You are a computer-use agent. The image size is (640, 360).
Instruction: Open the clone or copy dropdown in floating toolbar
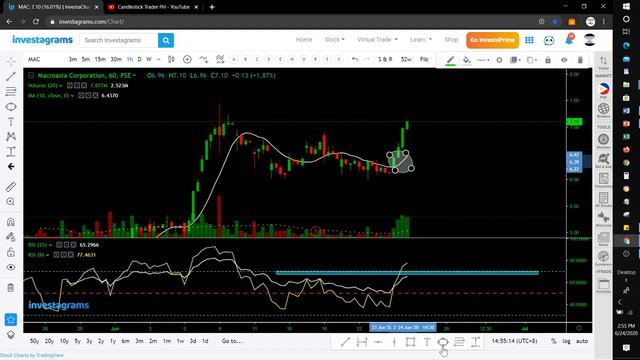coord(531,60)
